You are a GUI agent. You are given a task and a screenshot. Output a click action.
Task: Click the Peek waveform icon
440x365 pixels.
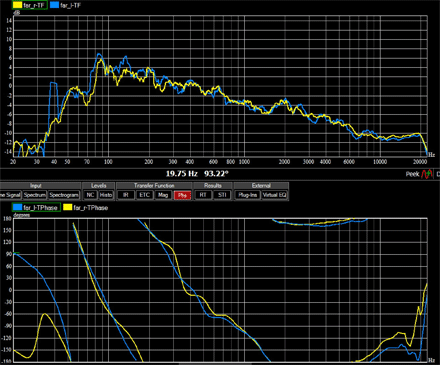tap(427, 174)
